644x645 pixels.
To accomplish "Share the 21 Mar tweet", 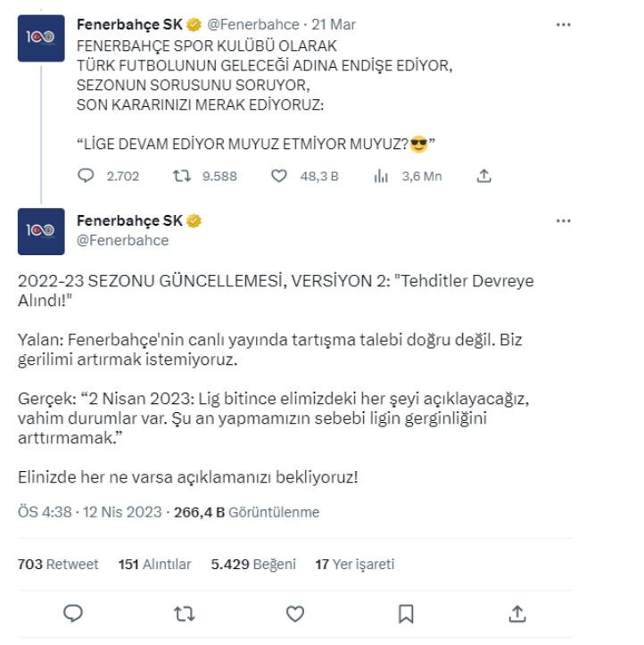I will pos(484,176).
